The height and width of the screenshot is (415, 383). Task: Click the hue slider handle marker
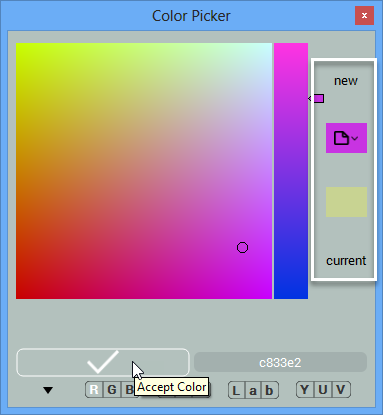(x=316, y=98)
